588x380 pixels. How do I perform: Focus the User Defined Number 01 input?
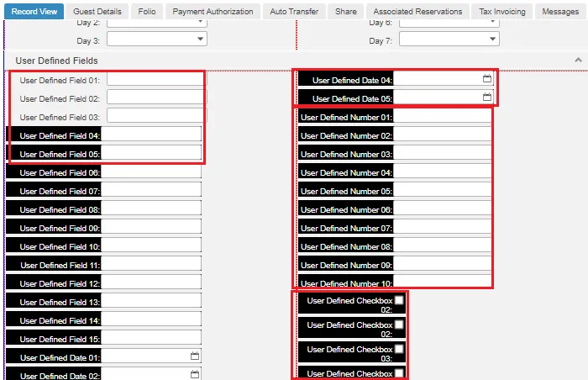[443, 116]
